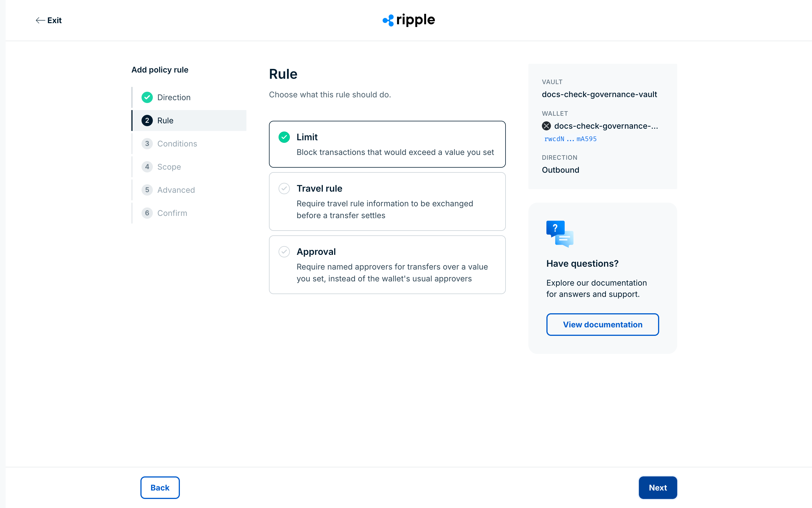Click wallet address rwcdN ... mA595
This screenshot has height=508, width=812.
click(x=570, y=139)
